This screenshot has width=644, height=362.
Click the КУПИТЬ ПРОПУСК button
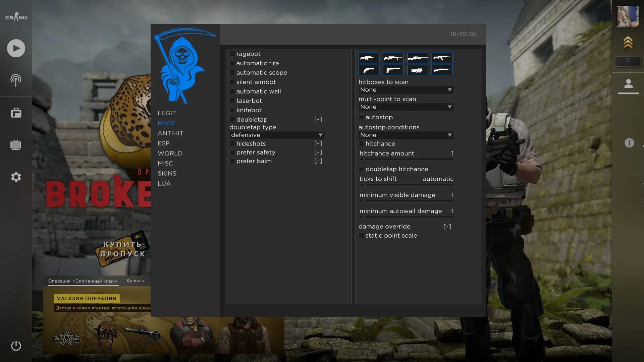click(122, 248)
